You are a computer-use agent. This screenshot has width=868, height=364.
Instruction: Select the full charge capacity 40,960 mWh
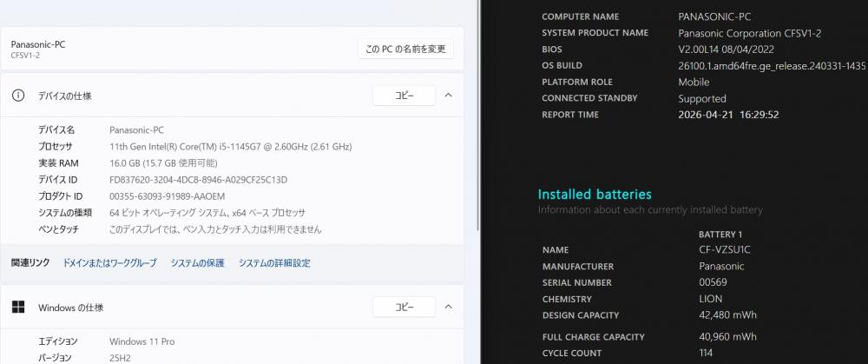pos(727,337)
